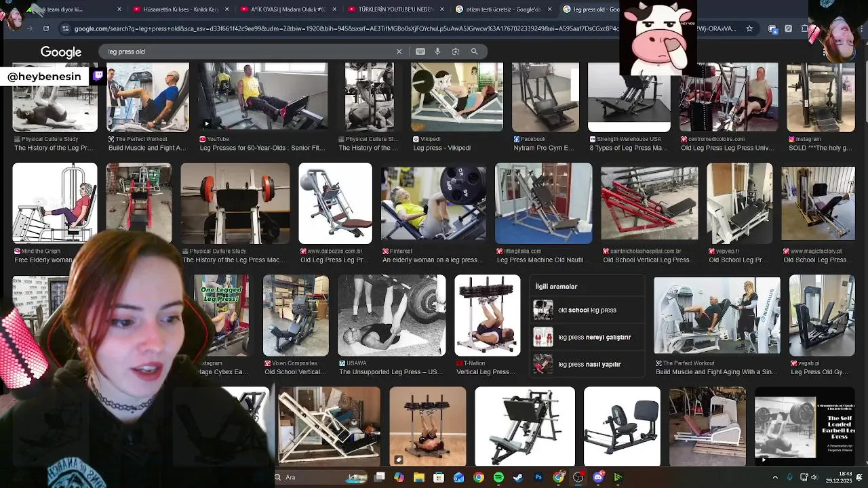Show hidden system tray icons chevron

point(775,477)
